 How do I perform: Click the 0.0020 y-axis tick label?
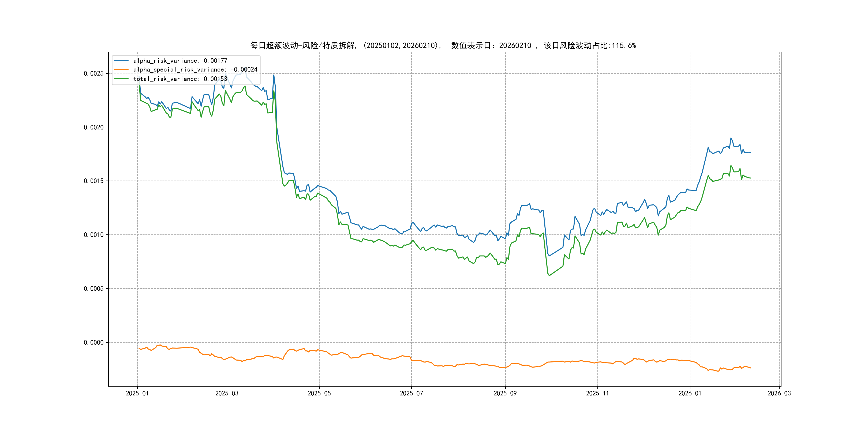tap(94, 127)
